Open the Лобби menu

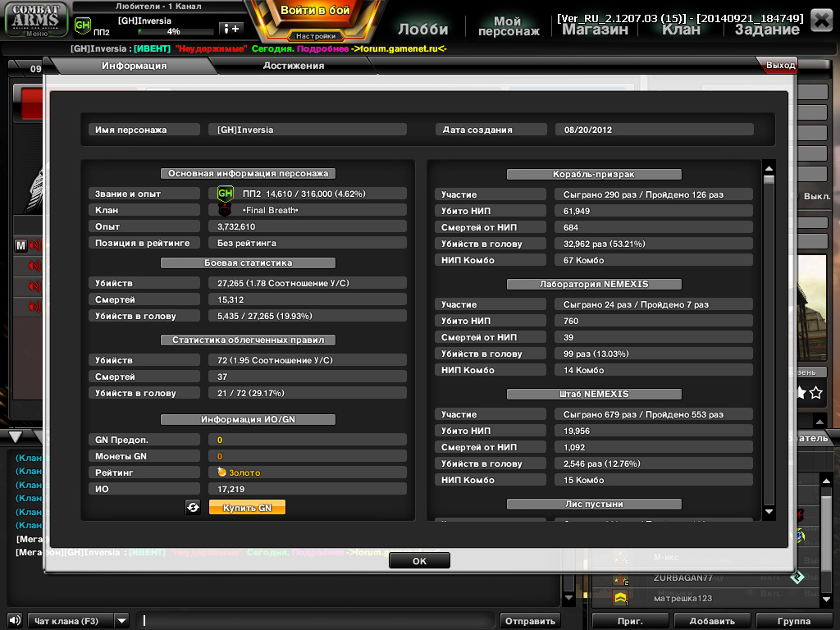(422, 29)
